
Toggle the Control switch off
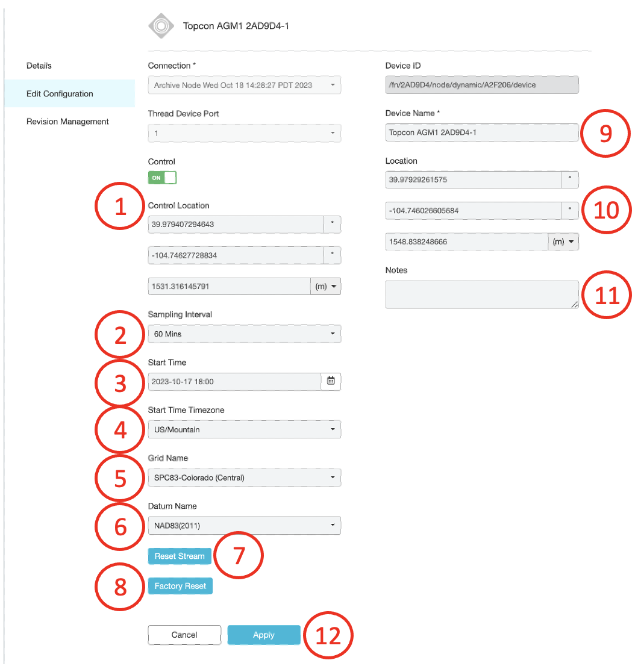pyautogui.click(x=162, y=178)
